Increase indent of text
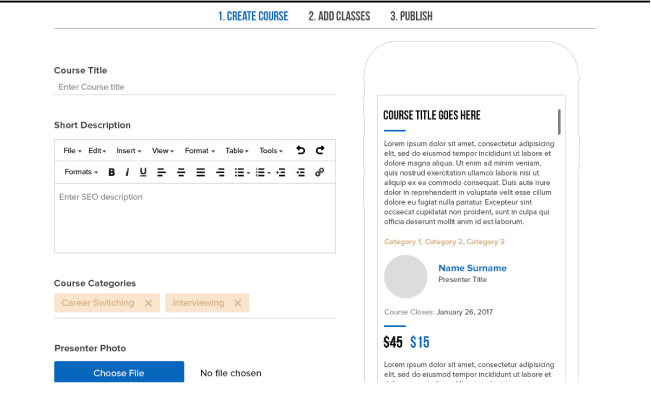The width and height of the screenshot is (651, 401). pyautogui.click(x=301, y=172)
